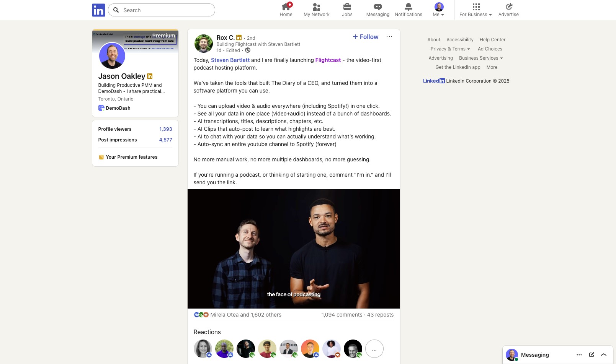
Task: Open Rox C. profile name
Action: pos(225,37)
